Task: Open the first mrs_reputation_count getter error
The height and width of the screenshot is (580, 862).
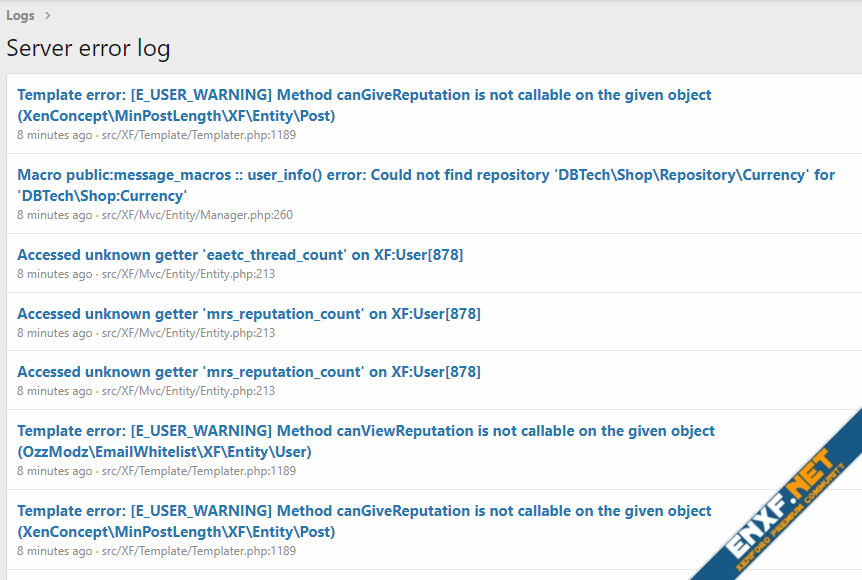Action: point(248,313)
